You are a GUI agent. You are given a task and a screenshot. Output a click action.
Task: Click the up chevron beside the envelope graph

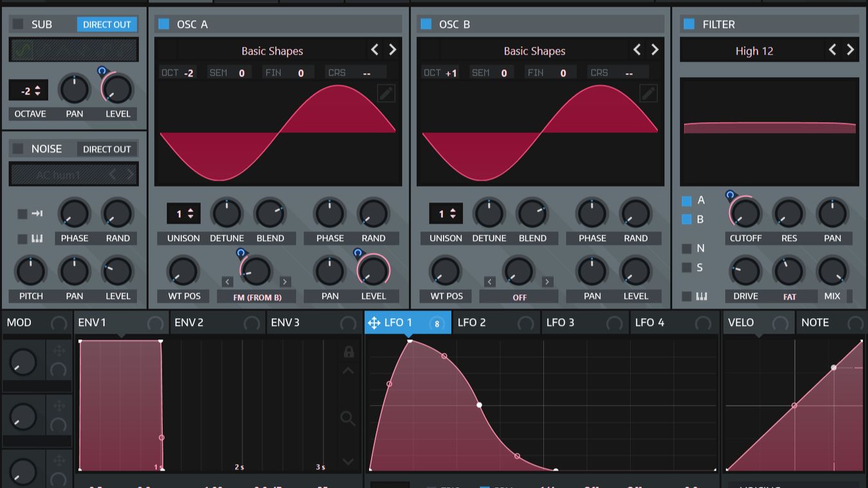coord(348,371)
